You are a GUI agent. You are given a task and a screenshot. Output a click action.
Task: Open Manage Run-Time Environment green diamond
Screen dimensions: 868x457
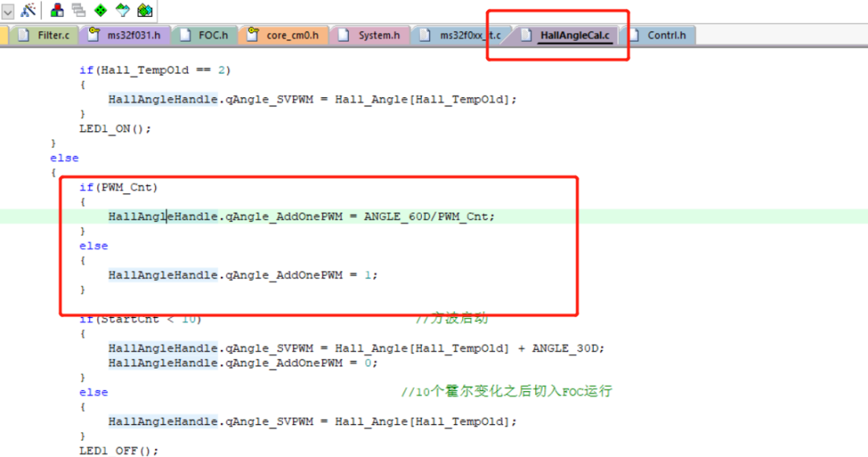[x=100, y=10]
